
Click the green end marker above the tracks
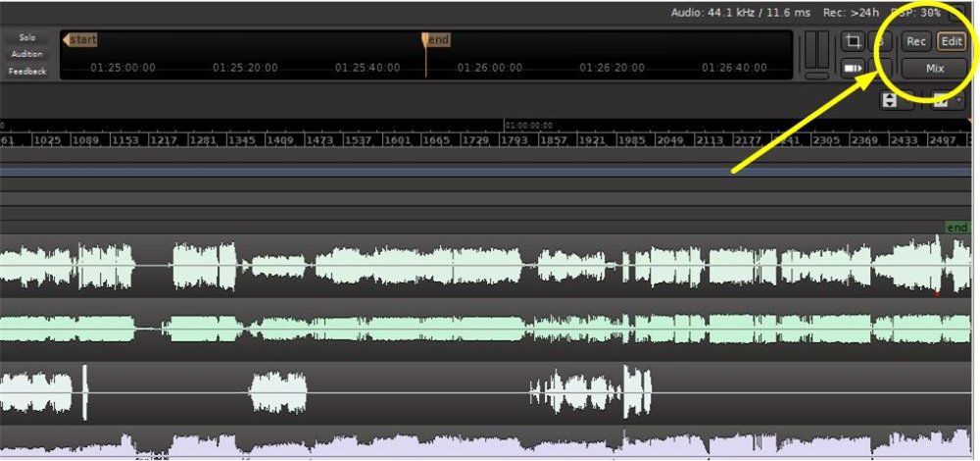click(x=956, y=228)
